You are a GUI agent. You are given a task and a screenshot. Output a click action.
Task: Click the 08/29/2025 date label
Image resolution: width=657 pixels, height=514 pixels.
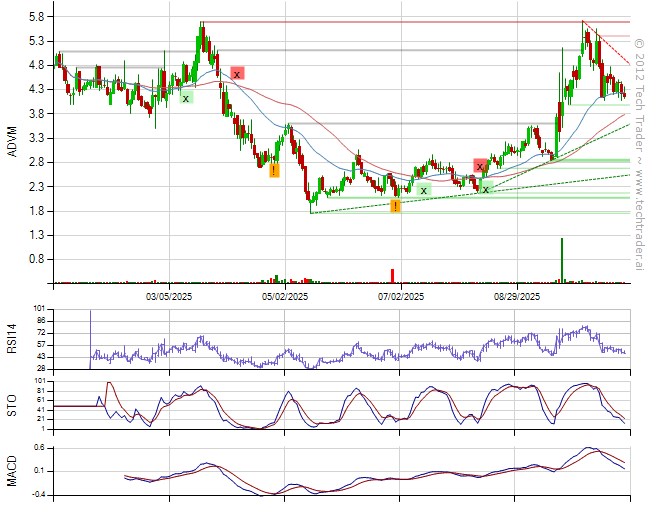point(517,296)
